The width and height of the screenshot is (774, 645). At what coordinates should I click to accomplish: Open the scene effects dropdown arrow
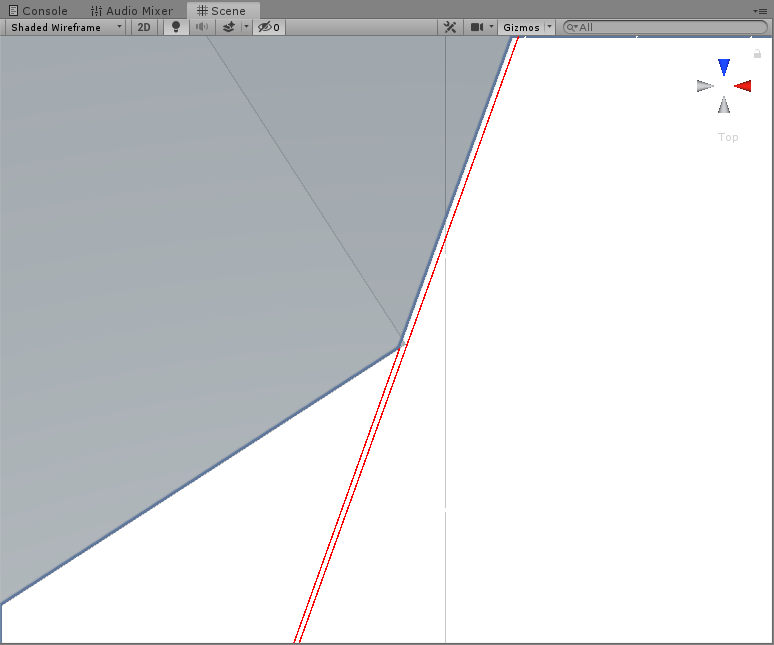(246, 27)
